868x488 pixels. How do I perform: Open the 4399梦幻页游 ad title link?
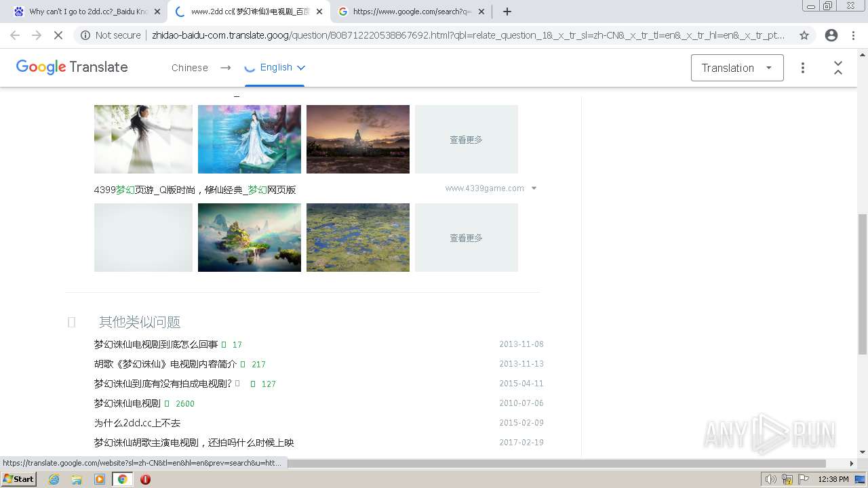click(195, 190)
